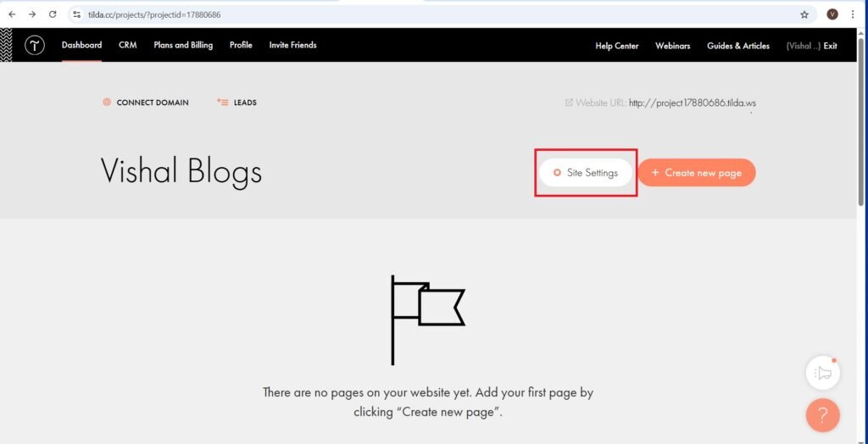Image resolution: width=868 pixels, height=444 pixels.
Task: Open the announcements megaphone icon
Action: tap(822, 373)
